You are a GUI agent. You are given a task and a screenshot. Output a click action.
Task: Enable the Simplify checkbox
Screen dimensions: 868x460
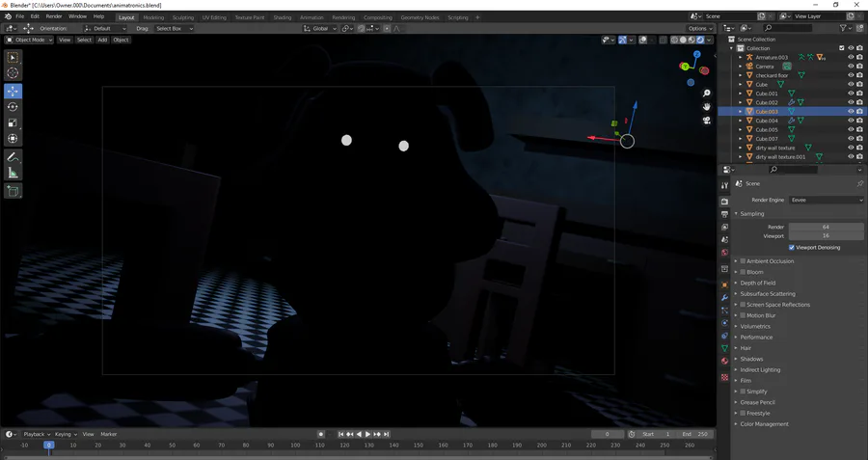(743, 392)
